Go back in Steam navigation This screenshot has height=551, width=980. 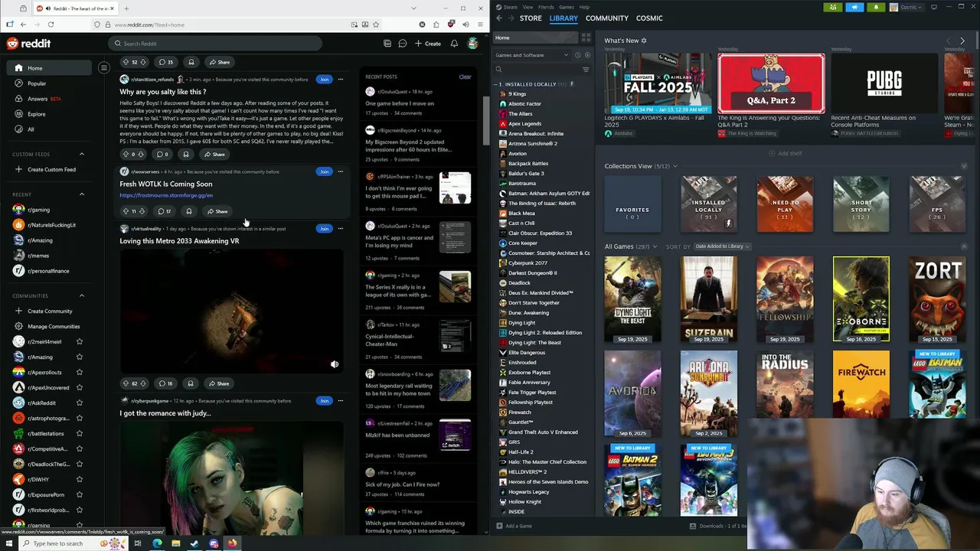pos(499,18)
